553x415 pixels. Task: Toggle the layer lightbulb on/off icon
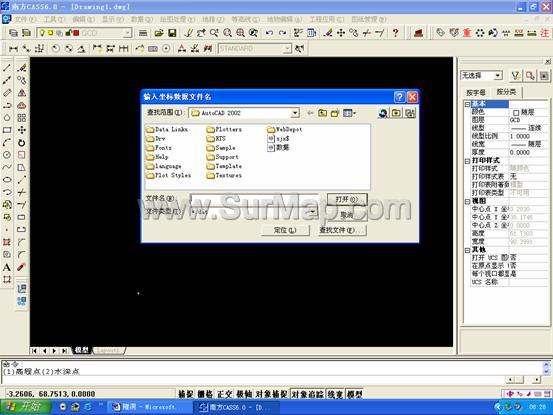click(x=42, y=33)
